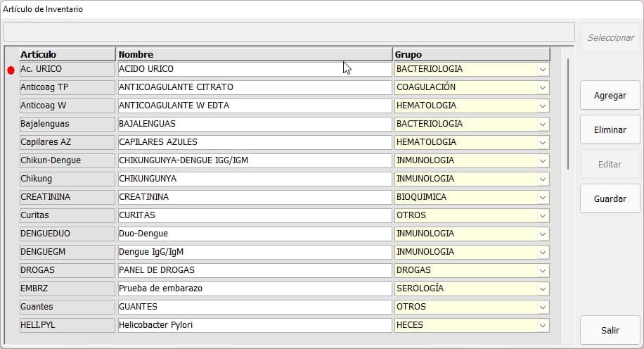
Task: Click the CHIKUNGUNYA-DENGUE IGG/IGM name field
Action: [x=255, y=160]
